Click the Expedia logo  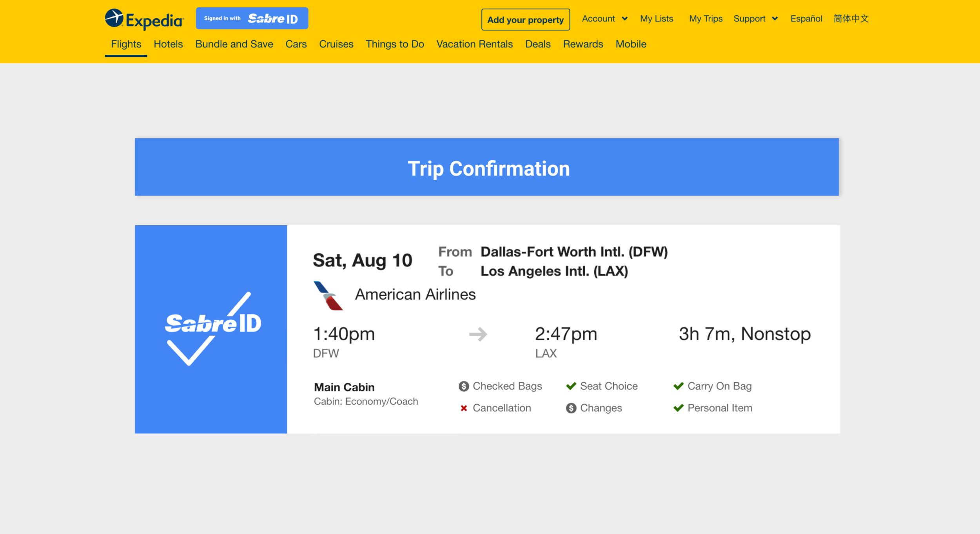pos(144,19)
